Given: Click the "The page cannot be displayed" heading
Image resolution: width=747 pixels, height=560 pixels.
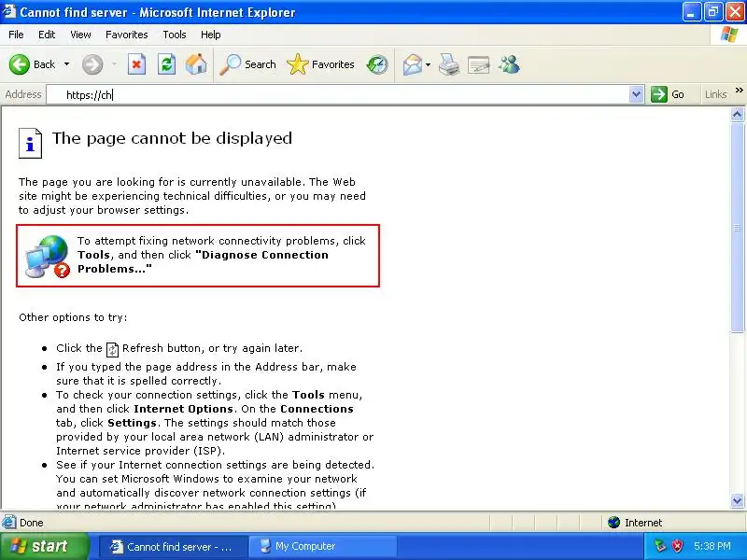Looking at the screenshot, I should 172,138.
